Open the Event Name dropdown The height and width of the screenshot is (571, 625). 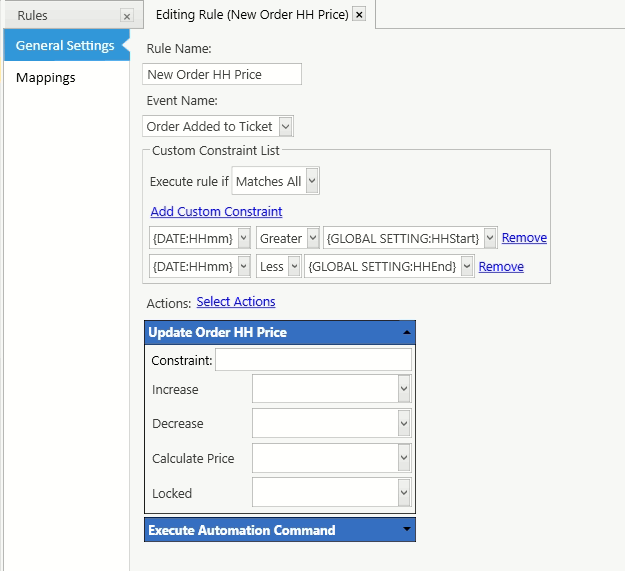pos(286,126)
